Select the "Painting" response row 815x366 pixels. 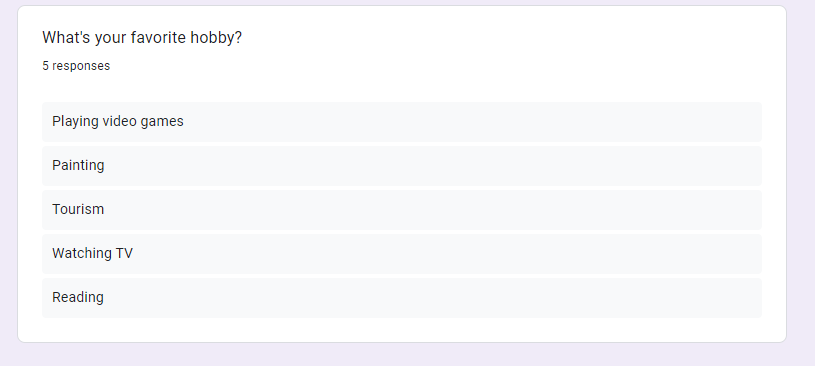click(x=402, y=166)
